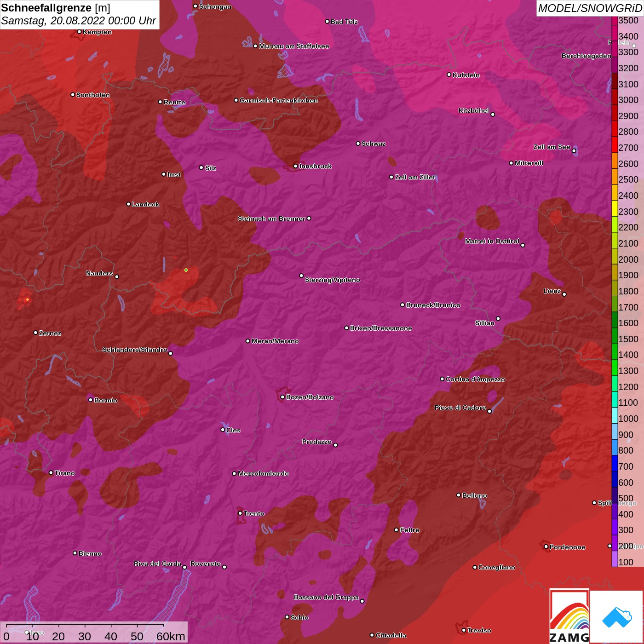Click the Predazzo label
The image size is (644, 644).
click(317, 442)
